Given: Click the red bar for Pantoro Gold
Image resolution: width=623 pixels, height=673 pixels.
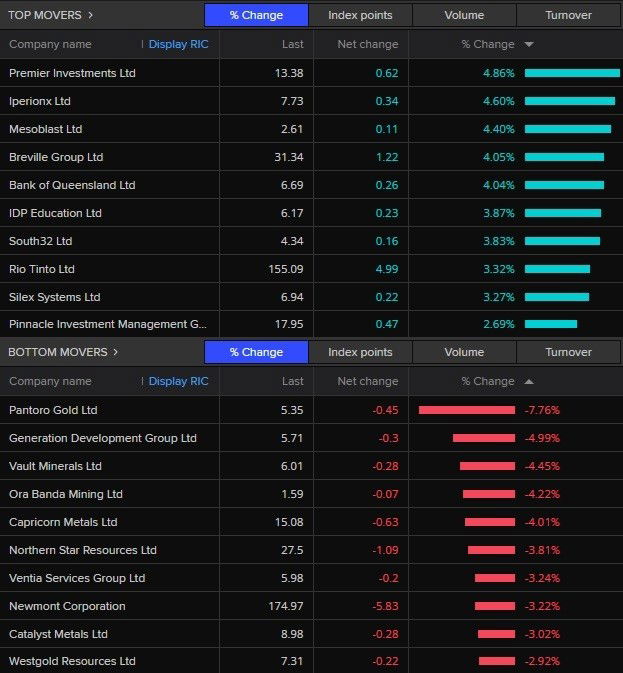Looking at the screenshot, I should (x=466, y=410).
